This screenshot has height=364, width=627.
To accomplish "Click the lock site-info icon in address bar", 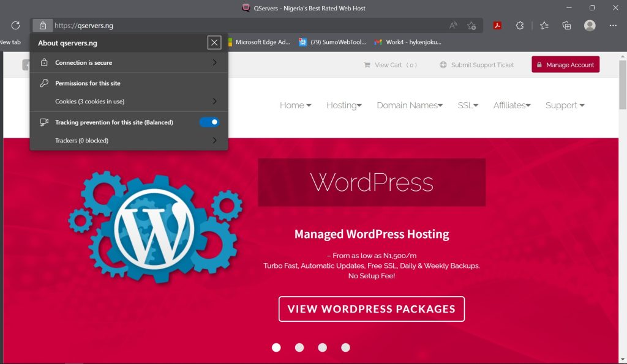I will tap(43, 26).
